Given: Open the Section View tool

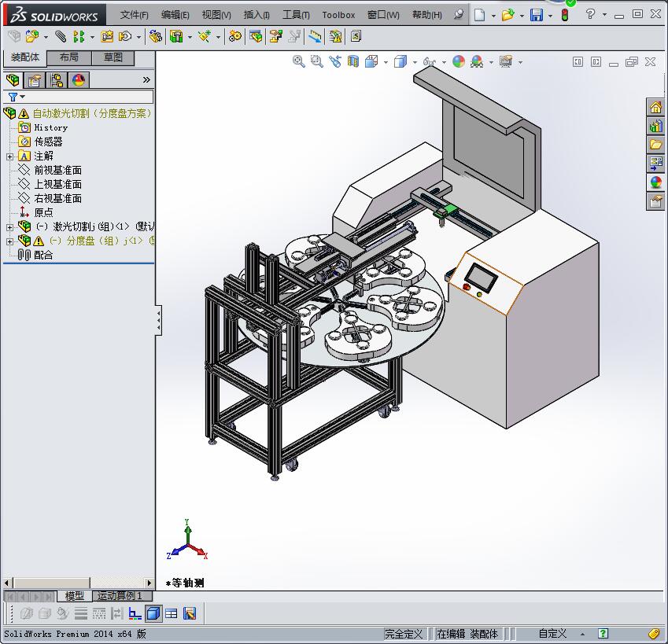Looking at the screenshot, I should pos(353,61).
